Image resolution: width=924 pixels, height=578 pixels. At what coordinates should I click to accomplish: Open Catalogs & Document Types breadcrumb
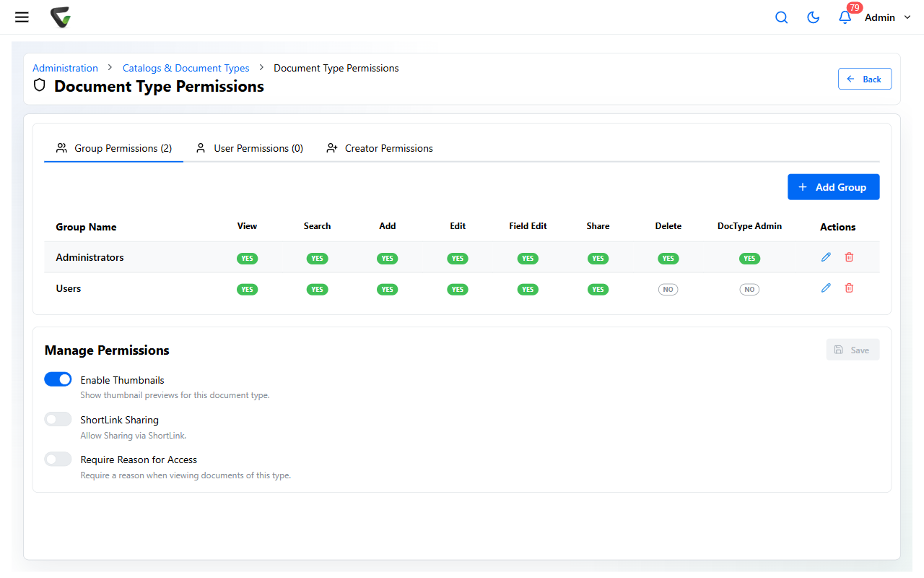pos(186,68)
